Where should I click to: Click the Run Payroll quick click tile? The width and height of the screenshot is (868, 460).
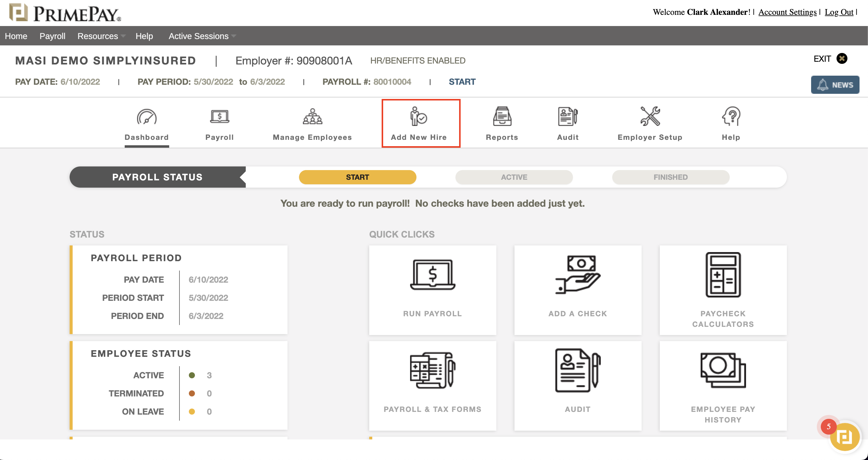(433, 290)
